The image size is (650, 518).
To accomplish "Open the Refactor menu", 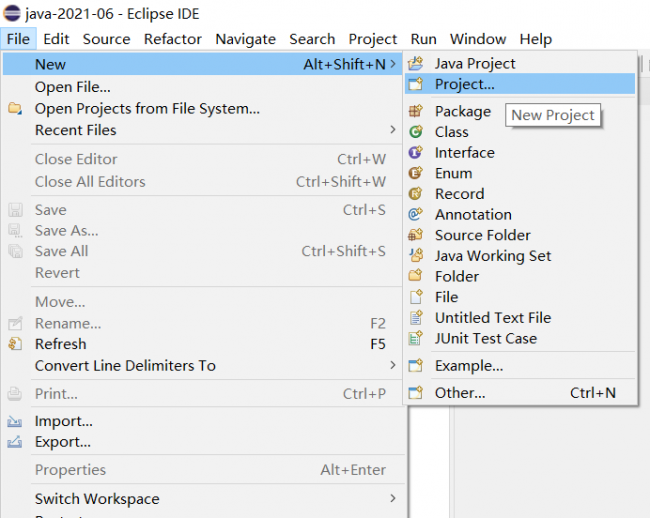I will 172,39.
